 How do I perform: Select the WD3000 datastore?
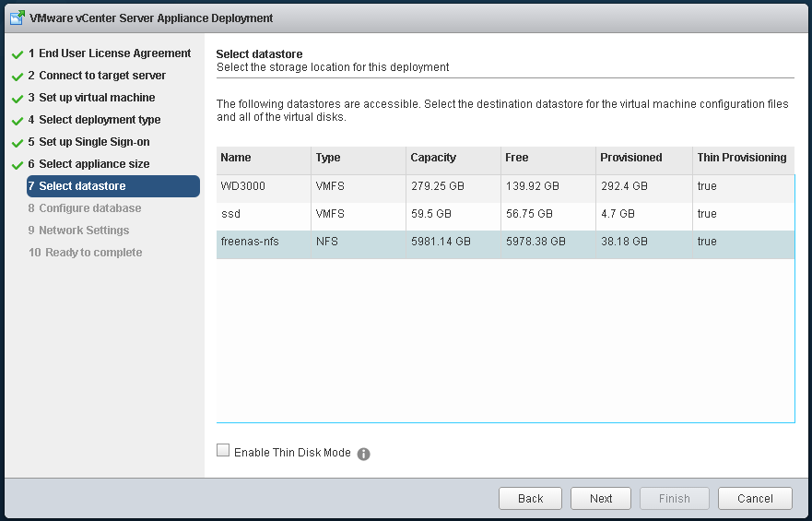(505, 188)
